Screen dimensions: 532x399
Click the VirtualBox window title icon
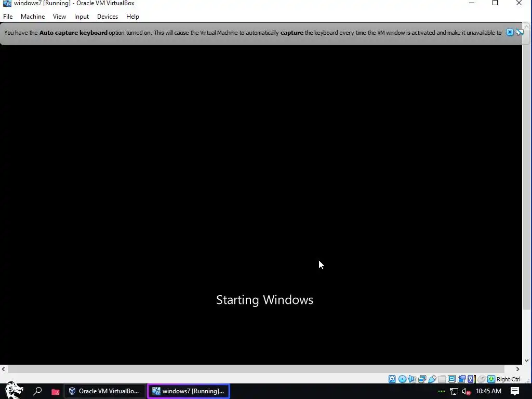7,3
